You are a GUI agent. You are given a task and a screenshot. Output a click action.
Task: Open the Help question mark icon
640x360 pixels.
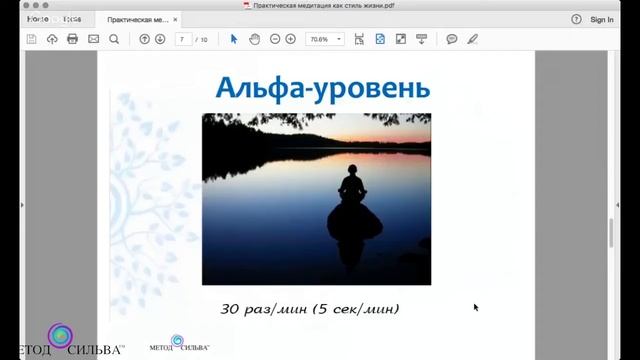tap(576, 19)
